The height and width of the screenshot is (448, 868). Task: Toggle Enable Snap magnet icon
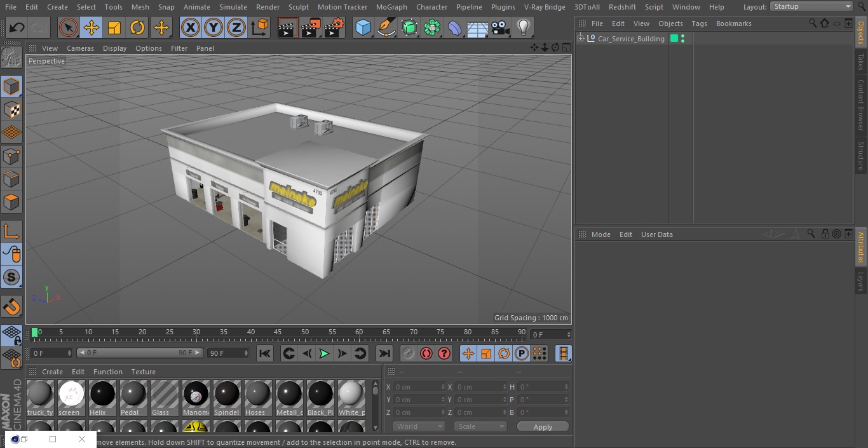11,308
